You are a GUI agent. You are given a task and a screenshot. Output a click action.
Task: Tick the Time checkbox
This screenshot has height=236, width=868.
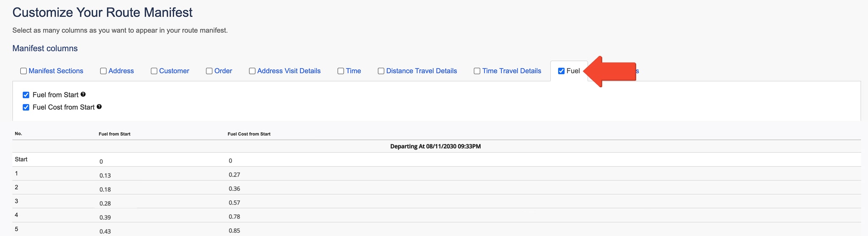tap(341, 71)
